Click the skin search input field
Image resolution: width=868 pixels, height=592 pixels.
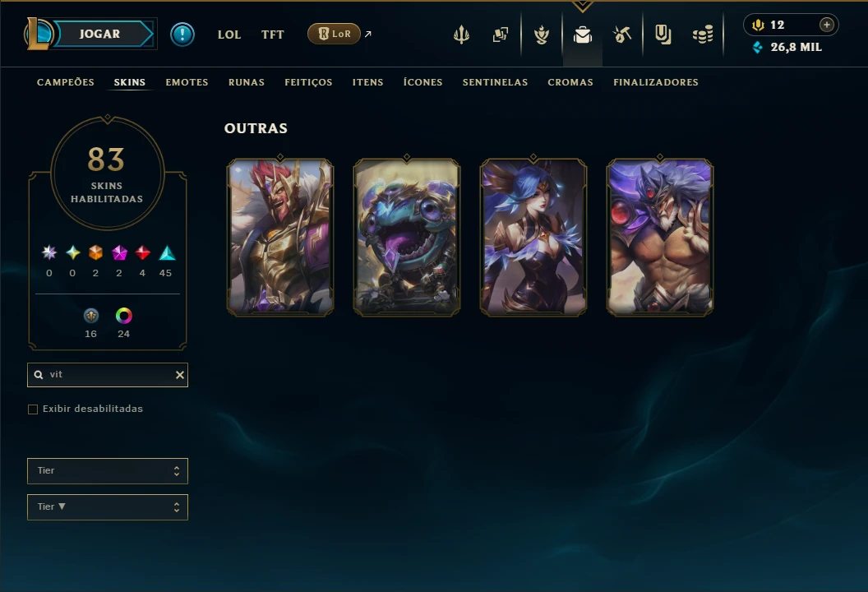tap(108, 375)
